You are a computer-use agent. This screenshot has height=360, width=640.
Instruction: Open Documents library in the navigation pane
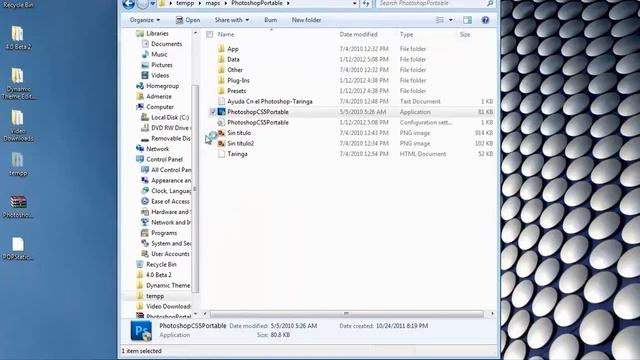click(x=167, y=44)
